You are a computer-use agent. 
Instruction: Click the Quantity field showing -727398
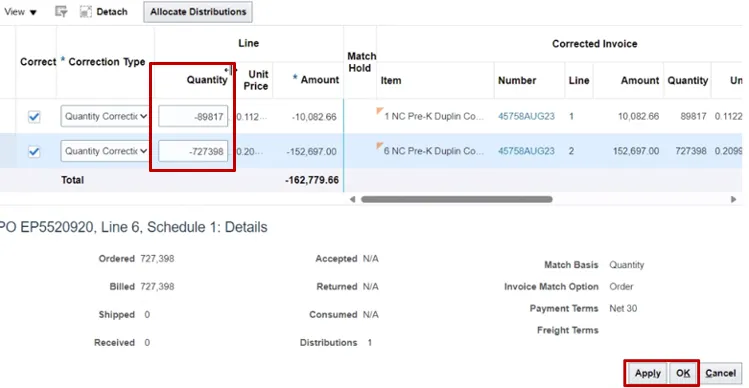(193, 151)
